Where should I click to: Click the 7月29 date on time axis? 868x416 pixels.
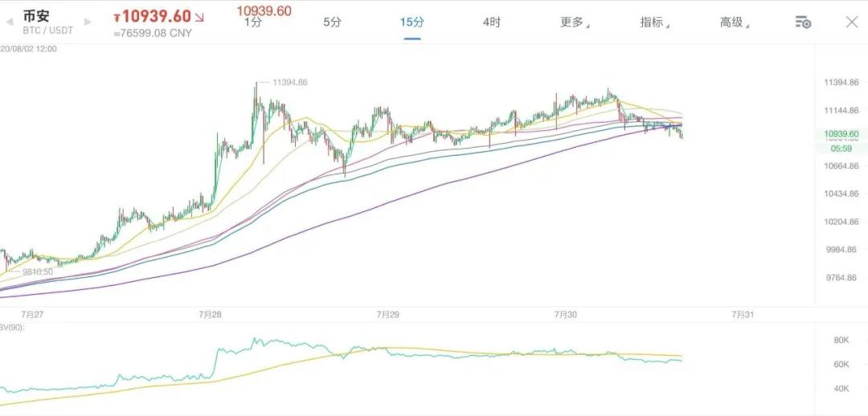[388, 315]
